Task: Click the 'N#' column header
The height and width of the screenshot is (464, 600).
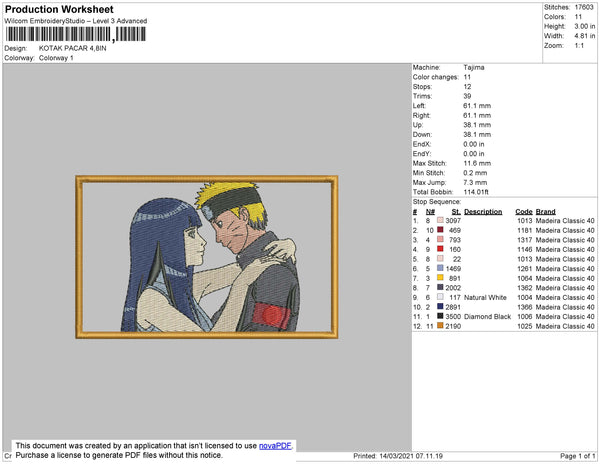Action: tap(430, 212)
